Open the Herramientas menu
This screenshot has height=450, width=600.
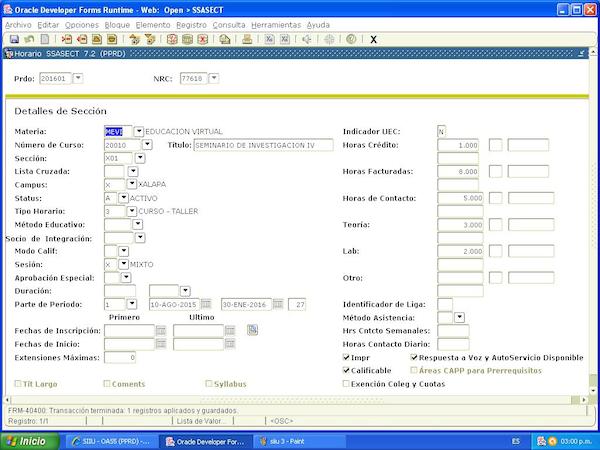276,24
